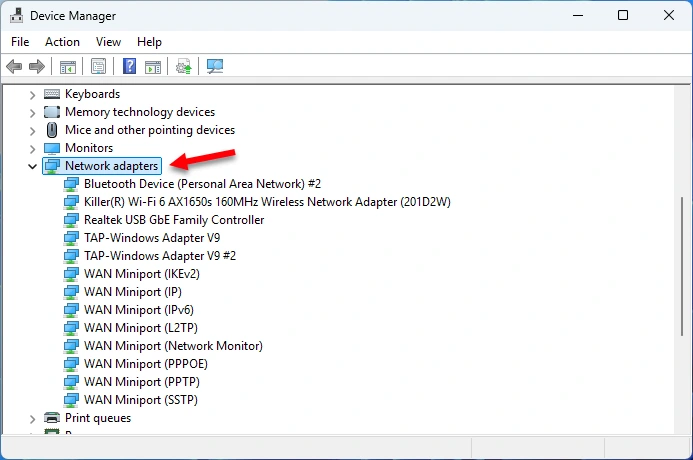Open the Action menu
The height and width of the screenshot is (460, 693).
[x=62, y=42]
